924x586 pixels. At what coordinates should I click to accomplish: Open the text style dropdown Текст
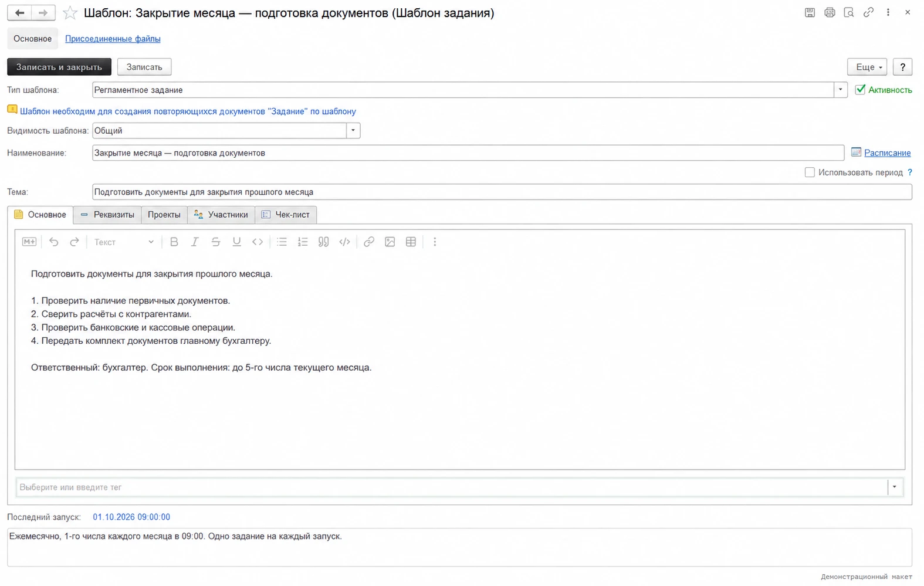click(x=124, y=242)
